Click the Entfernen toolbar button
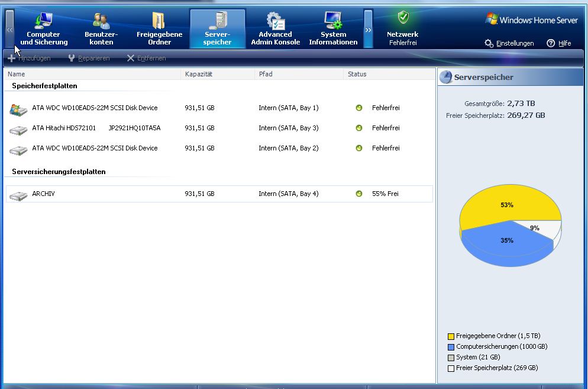This screenshot has height=389, width=588. (146, 58)
